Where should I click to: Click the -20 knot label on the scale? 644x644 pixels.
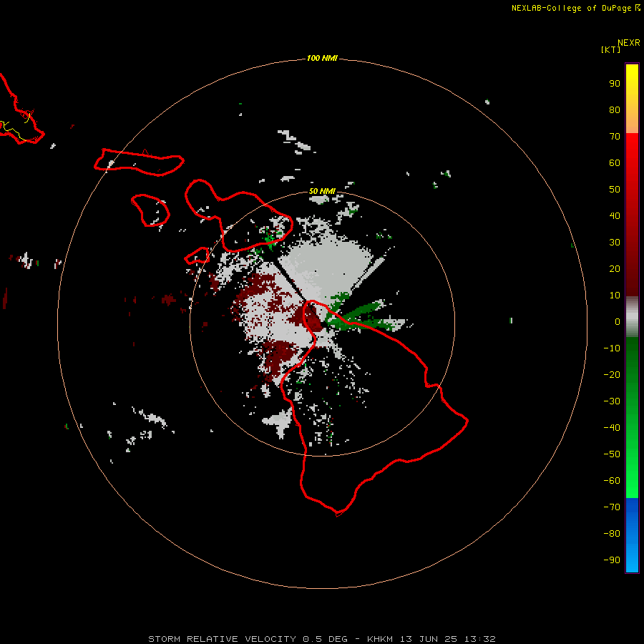click(612, 375)
